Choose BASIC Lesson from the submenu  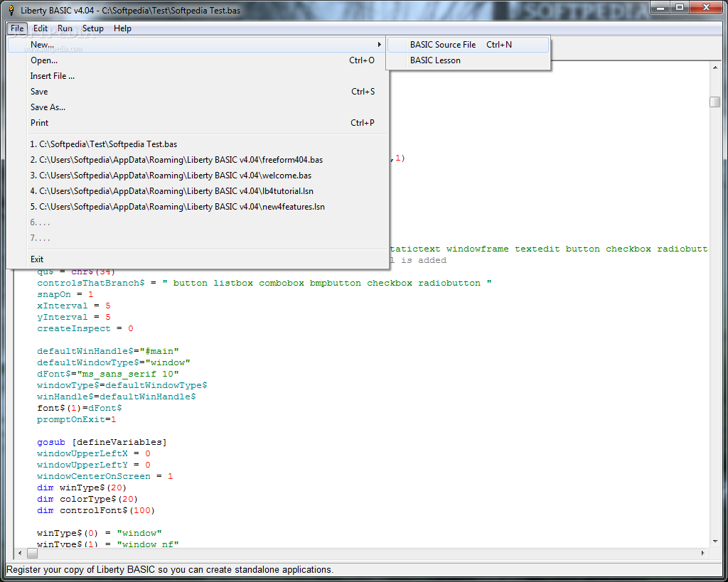[468, 60]
